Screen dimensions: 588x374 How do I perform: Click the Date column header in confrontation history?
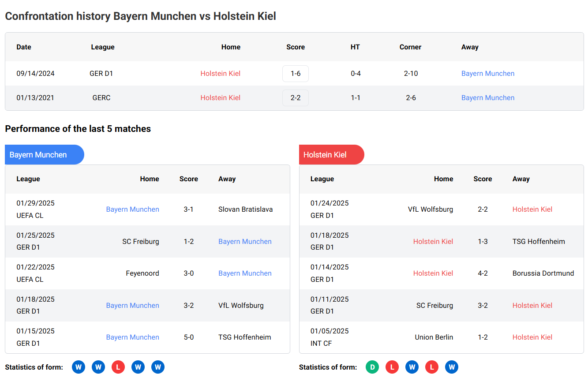(x=24, y=47)
